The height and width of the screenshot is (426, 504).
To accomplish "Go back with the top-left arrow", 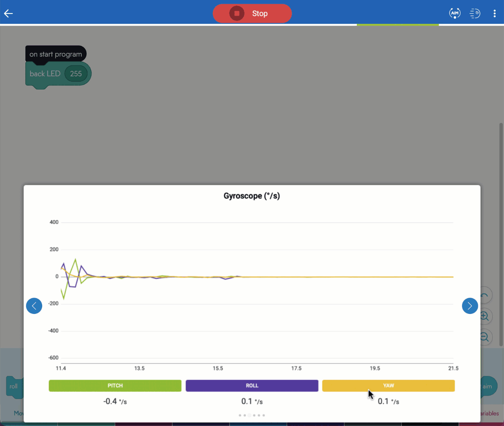I will (9, 13).
